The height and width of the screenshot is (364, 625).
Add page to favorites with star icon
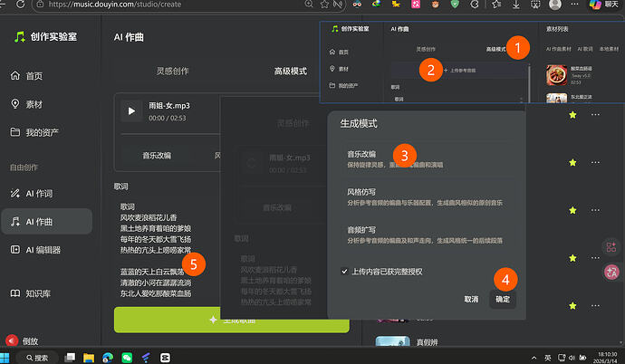coord(325,5)
